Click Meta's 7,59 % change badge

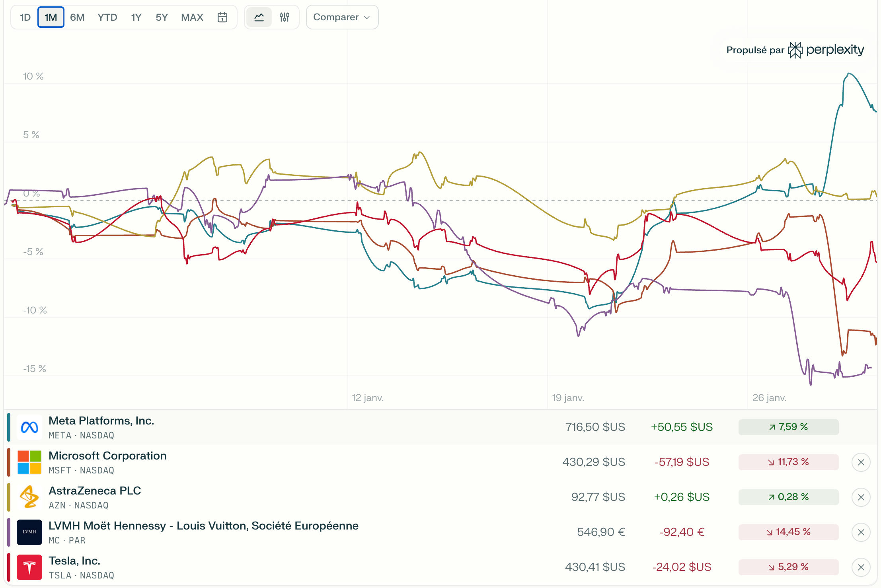click(x=788, y=427)
